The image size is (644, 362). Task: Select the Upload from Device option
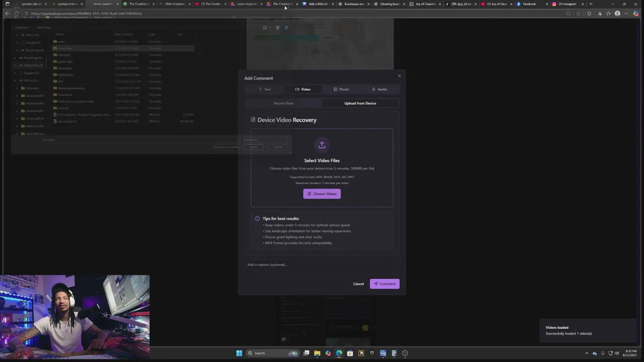(x=360, y=104)
